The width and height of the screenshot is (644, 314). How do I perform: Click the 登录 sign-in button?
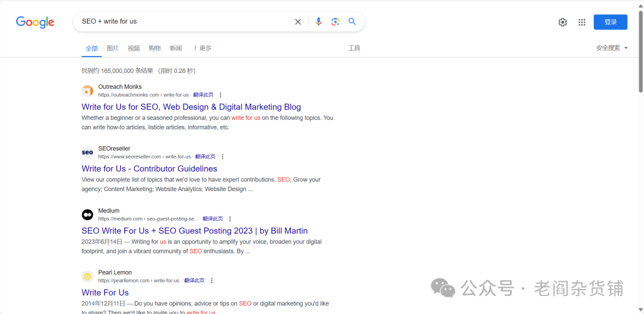(611, 22)
